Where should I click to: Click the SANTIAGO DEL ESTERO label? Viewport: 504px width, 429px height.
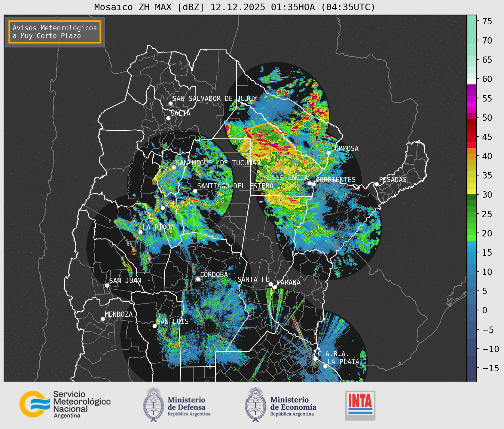tap(235, 186)
